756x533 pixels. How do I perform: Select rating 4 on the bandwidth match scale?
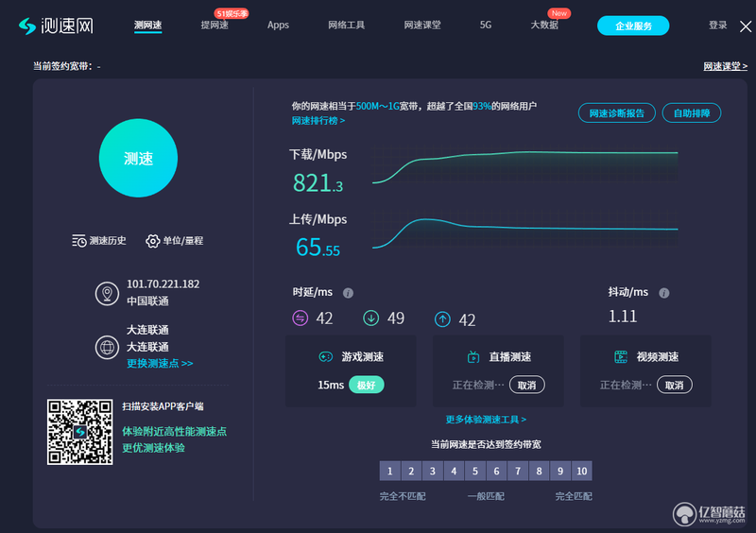[454, 471]
